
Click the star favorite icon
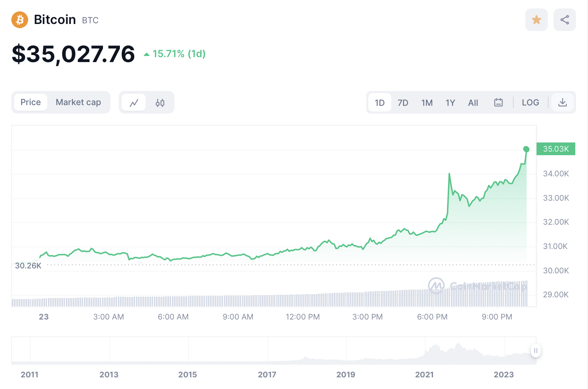pyautogui.click(x=536, y=20)
